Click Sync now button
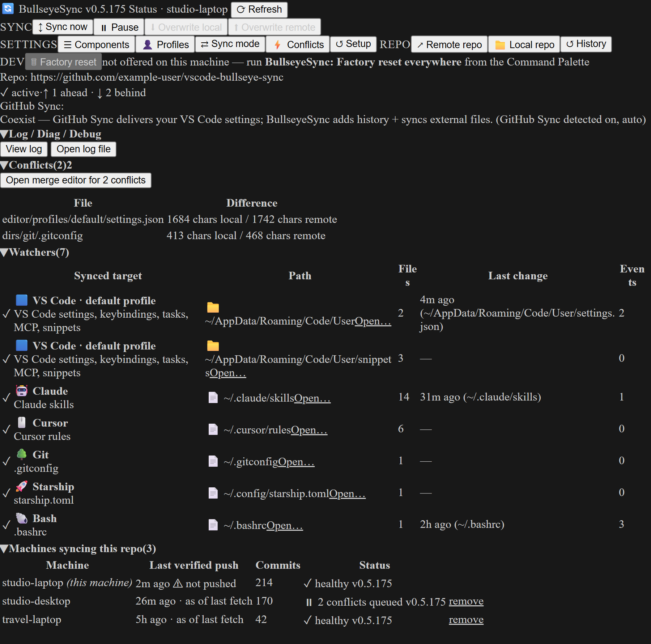 63,27
